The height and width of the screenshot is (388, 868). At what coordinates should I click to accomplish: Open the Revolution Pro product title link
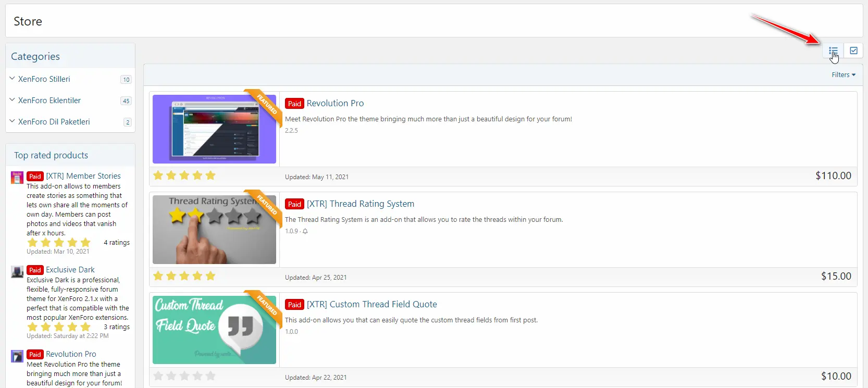click(x=335, y=103)
